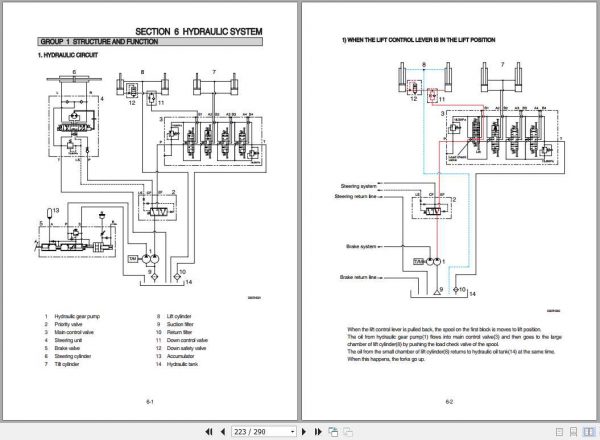Click legend entry Accumulator

pyautogui.click(x=180, y=356)
